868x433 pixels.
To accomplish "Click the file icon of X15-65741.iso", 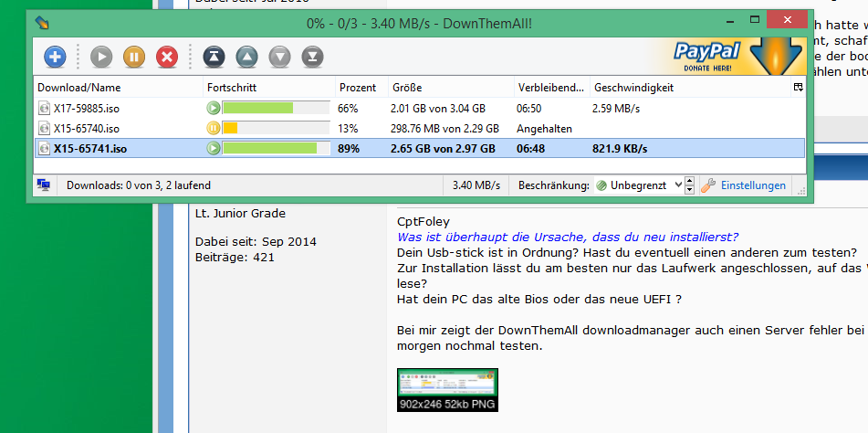I will coord(44,148).
